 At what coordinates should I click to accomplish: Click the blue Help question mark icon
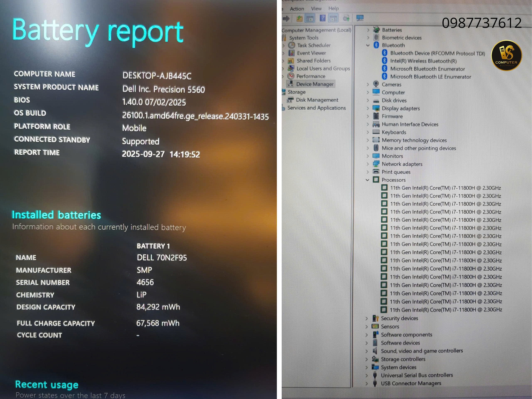(323, 18)
